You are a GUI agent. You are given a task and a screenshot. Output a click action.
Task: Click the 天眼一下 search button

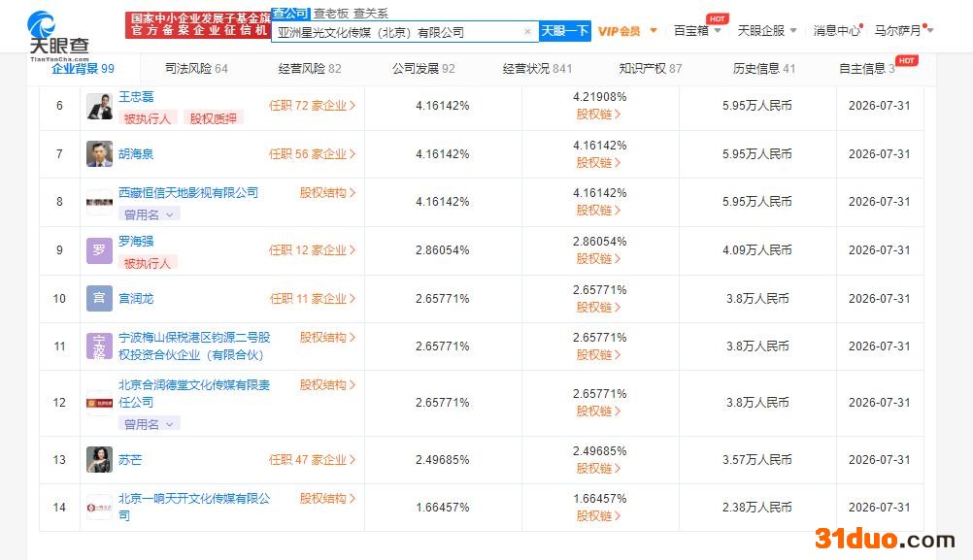coord(564,31)
